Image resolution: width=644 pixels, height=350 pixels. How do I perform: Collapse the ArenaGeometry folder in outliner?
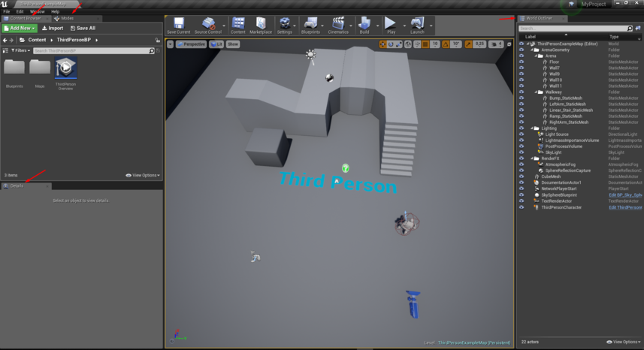(x=532, y=50)
